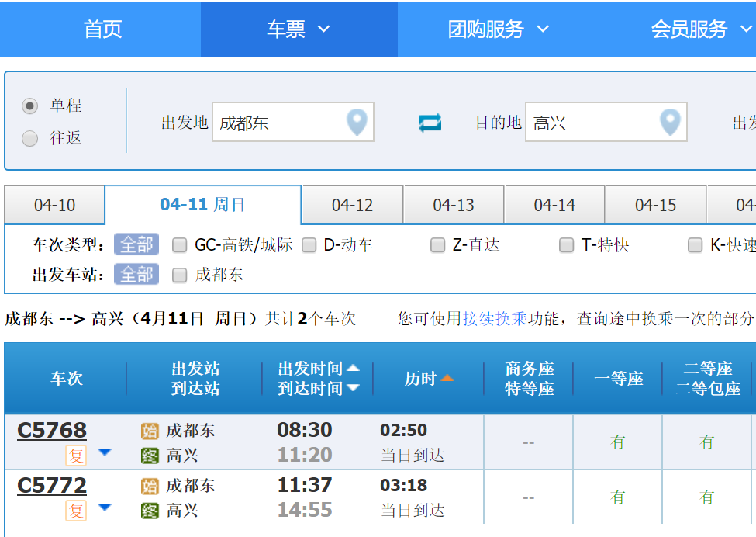This screenshot has width=756, height=537.
Task: Expand details arrow for train C5768
Action: tap(105, 452)
